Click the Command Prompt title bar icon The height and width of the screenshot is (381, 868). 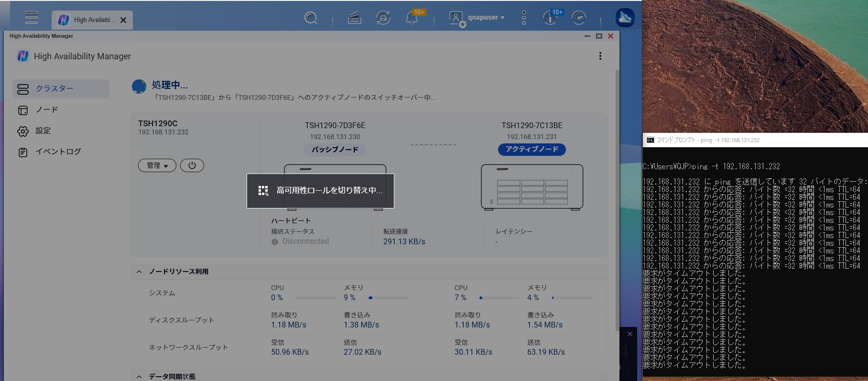pos(650,140)
